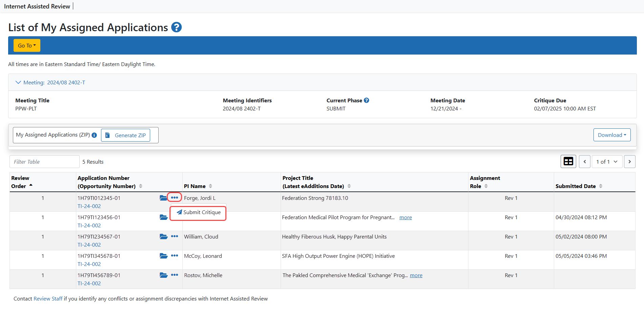Open TI-24-002 link under 1H79TI345678-01
The image size is (644, 311).
point(89,264)
